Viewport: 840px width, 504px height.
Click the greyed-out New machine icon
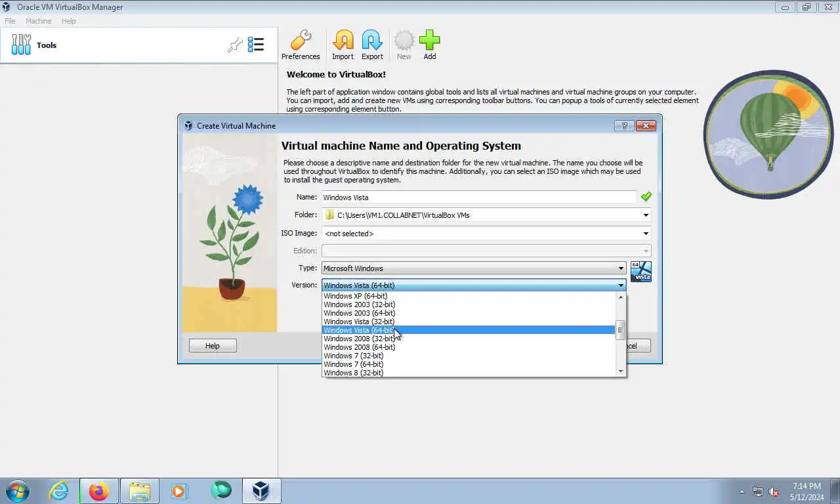coord(404,45)
